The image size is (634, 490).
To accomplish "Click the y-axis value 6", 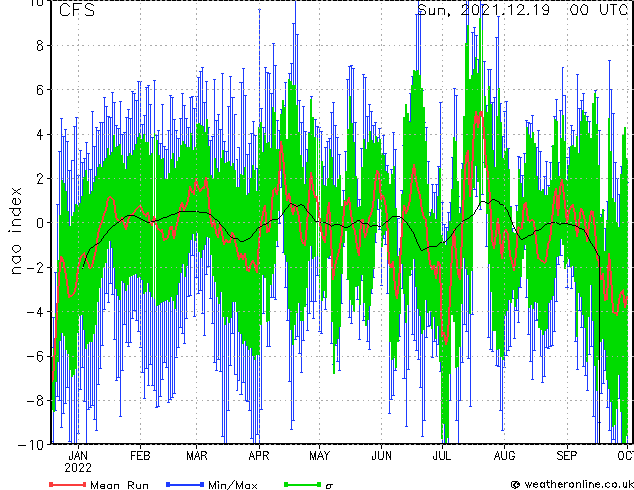I will click(40, 90).
